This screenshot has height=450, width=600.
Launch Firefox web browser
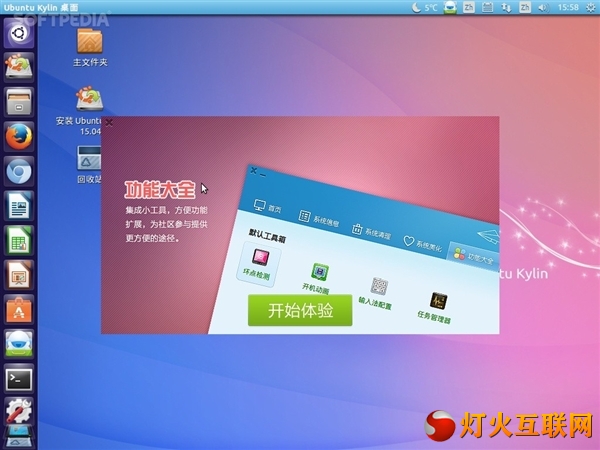point(19,137)
